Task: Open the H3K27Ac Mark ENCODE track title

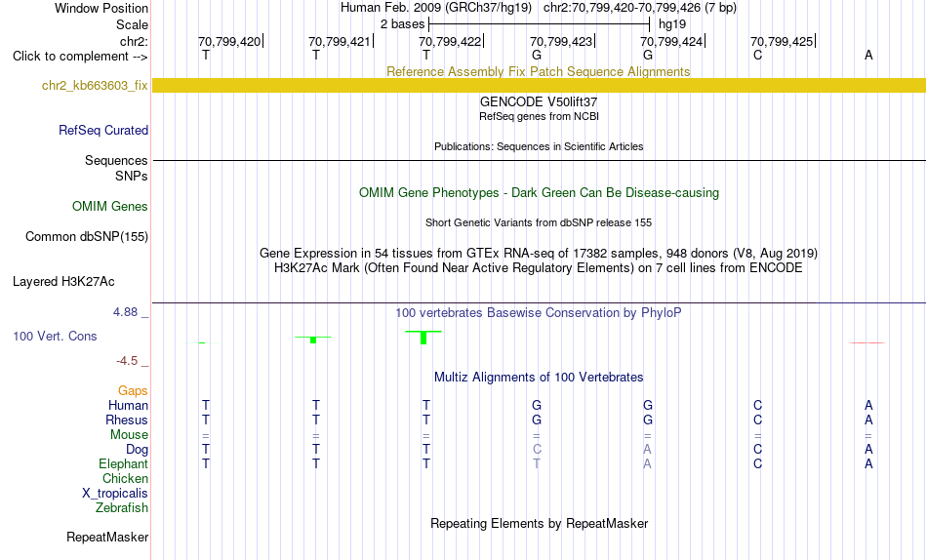Action: [x=539, y=268]
